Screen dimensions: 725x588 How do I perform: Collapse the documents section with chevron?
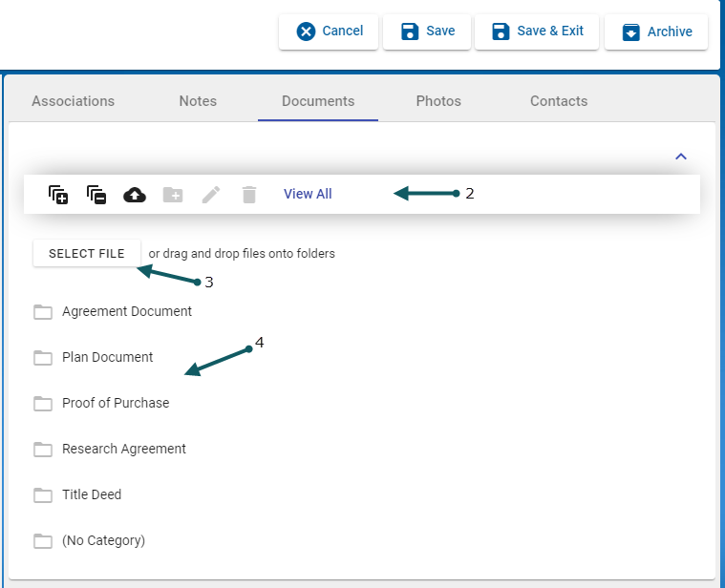(x=681, y=157)
